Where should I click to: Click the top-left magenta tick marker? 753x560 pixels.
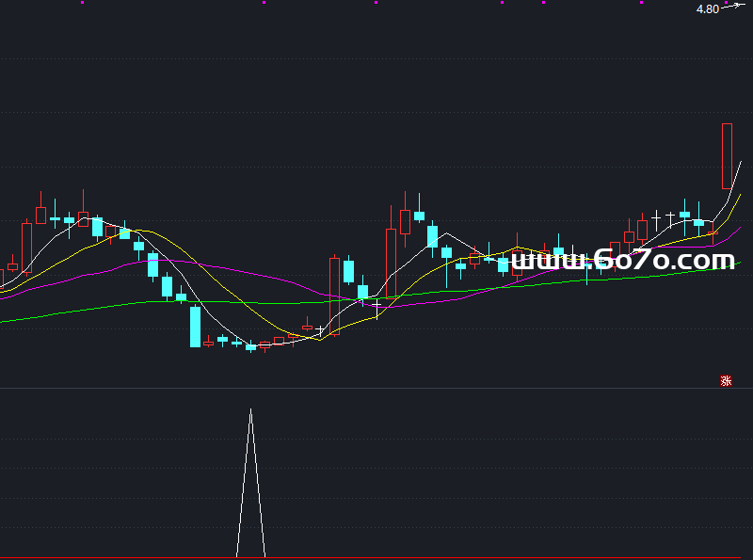[x=82, y=3]
